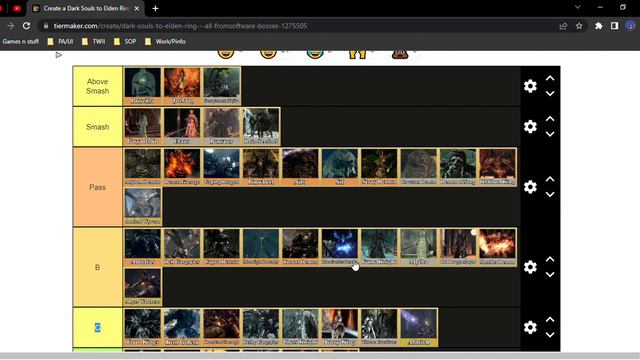Select Priscilla thumbnail in Above Smash tier
This screenshot has height=360, width=640.
(x=142, y=86)
